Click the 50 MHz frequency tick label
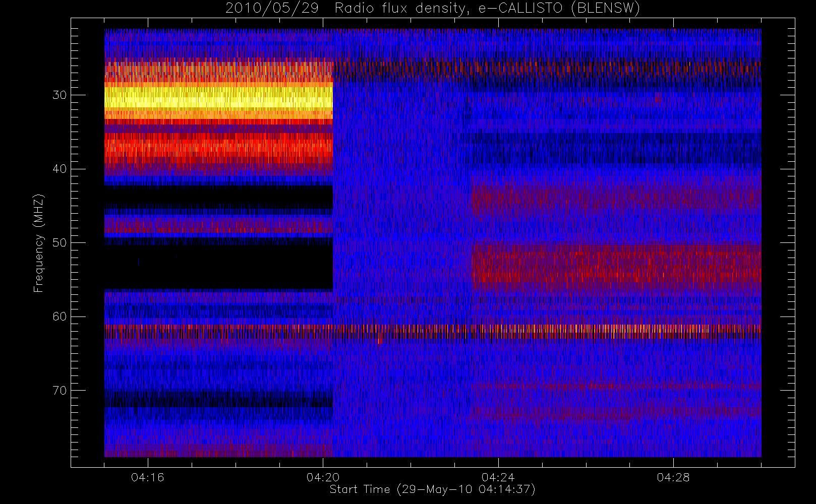Screen dimensions: 816x504 [x=60, y=243]
